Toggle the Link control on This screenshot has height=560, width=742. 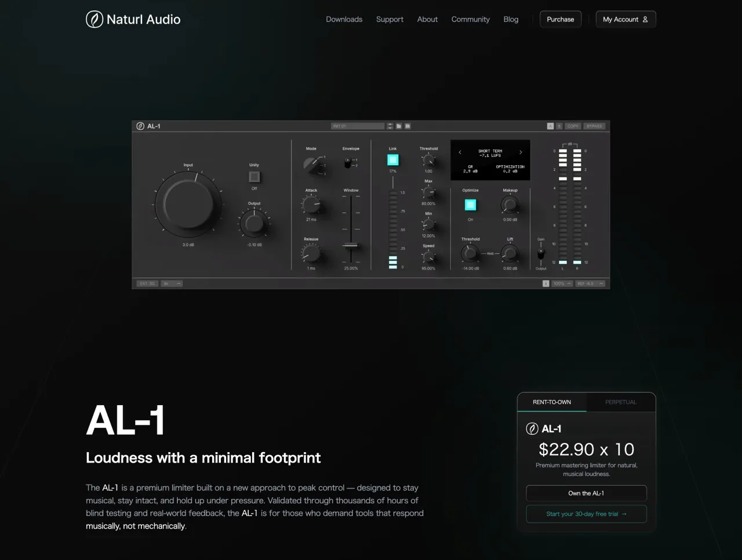(393, 160)
